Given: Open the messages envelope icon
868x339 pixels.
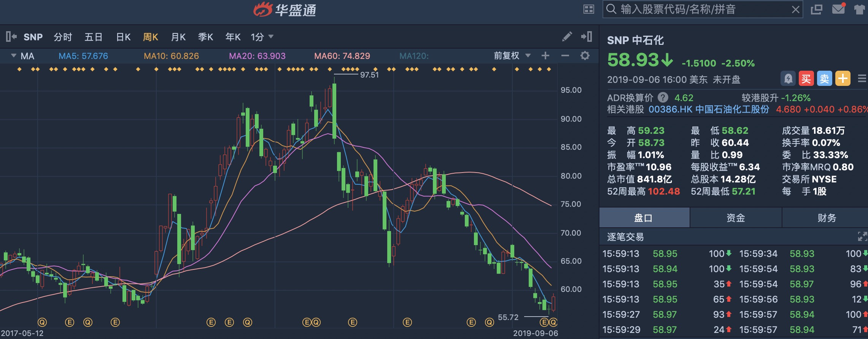Looking at the screenshot, I should coord(838,9).
